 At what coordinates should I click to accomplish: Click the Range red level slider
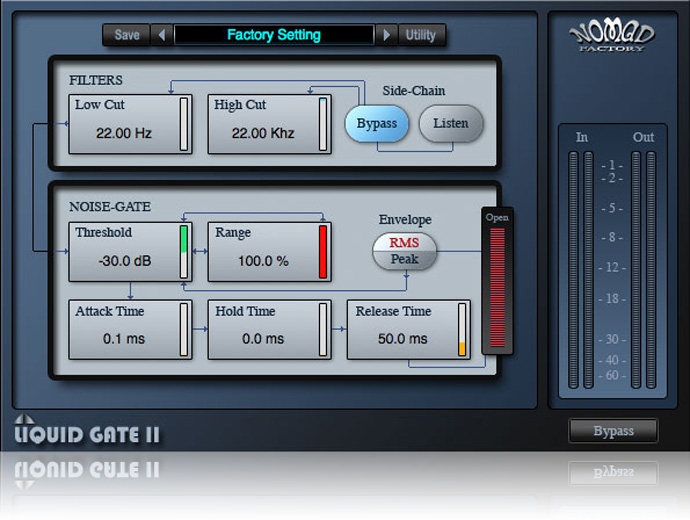pos(323,251)
